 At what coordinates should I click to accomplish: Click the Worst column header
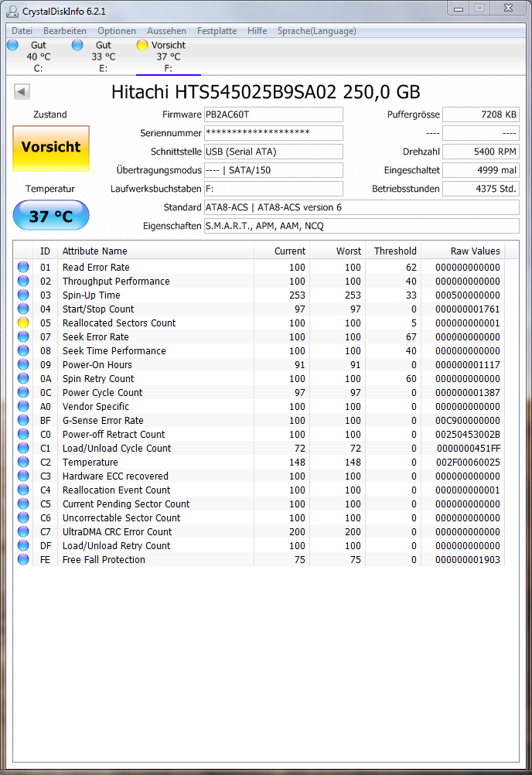(x=338, y=251)
